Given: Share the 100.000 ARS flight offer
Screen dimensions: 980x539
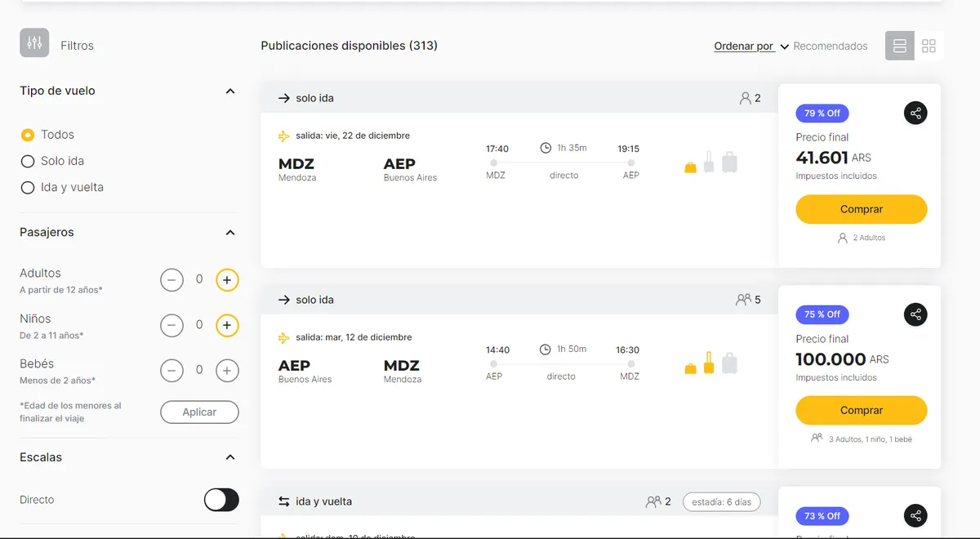Looking at the screenshot, I should click(915, 314).
